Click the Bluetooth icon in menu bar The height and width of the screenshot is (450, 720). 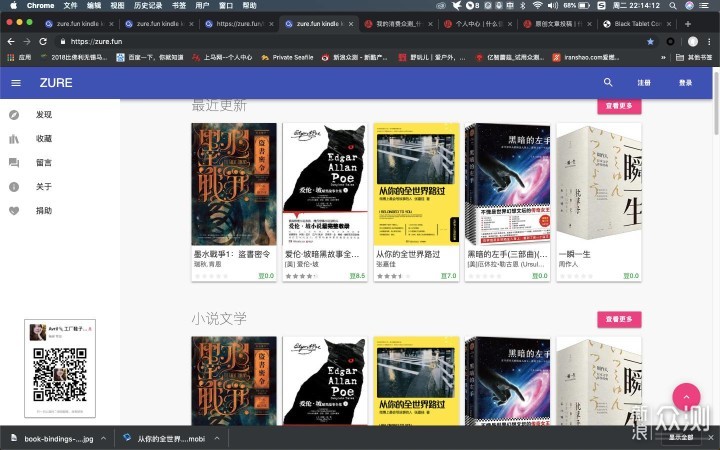(x=523, y=6)
